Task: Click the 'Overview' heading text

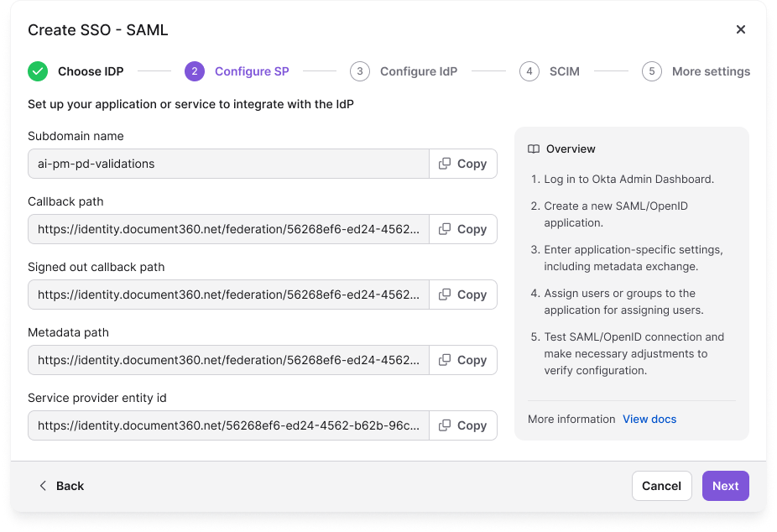Action: [571, 149]
